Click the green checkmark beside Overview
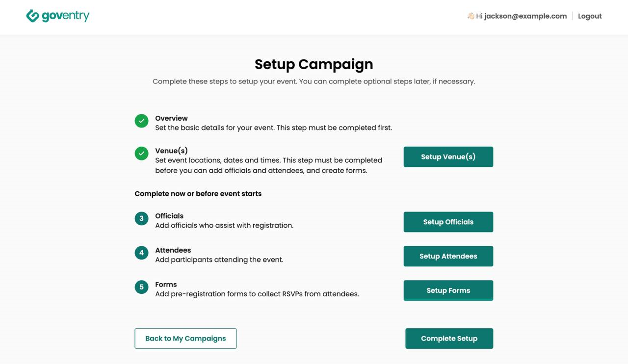The image size is (628, 364). point(141,121)
